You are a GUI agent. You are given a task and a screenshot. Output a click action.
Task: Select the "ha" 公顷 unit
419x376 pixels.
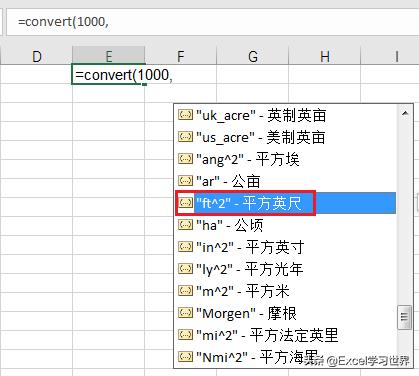tap(286, 225)
